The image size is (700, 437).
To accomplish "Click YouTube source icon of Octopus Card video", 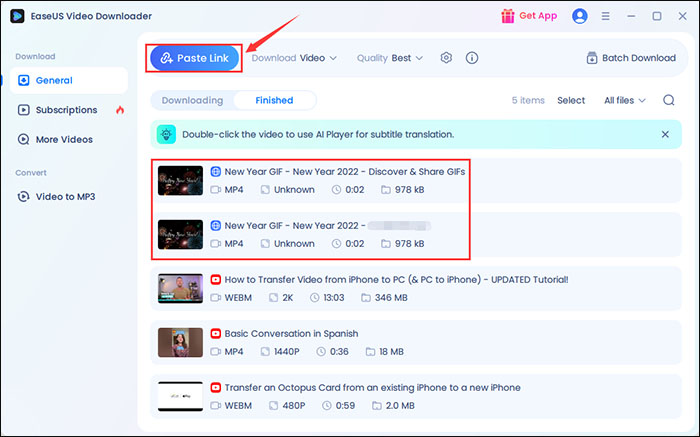I will 216,387.
